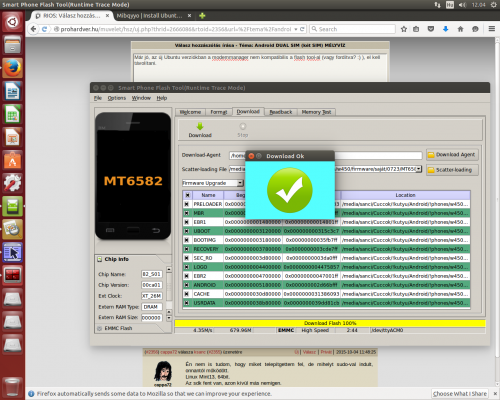Image resolution: width=500 pixels, height=400 pixels.
Task: Click the Firefox Search field
Action: click(x=352, y=29)
